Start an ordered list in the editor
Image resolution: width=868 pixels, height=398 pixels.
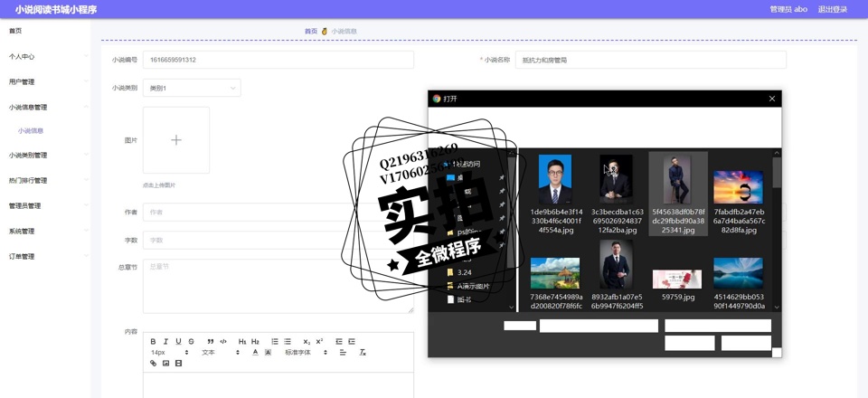point(274,342)
